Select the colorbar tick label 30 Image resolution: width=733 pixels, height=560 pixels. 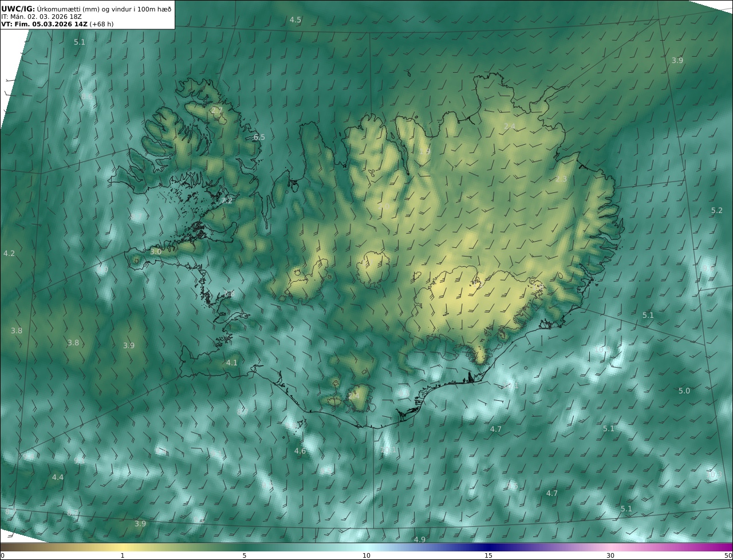pyautogui.click(x=610, y=555)
